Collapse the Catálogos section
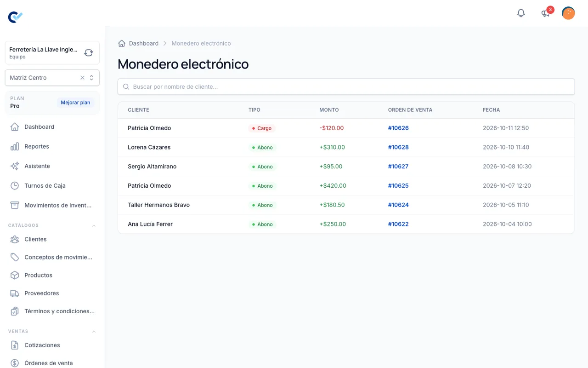Viewport: 588px width, 368px height. coord(94,225)
